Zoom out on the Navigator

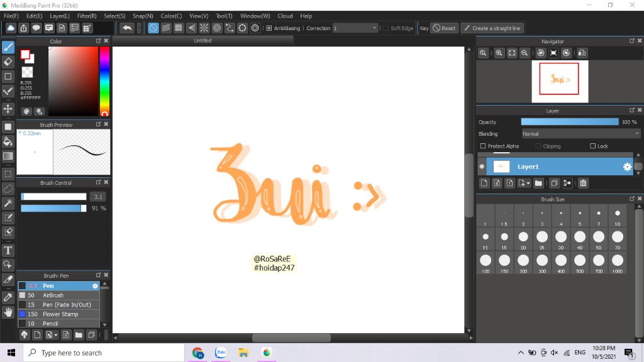525,53
